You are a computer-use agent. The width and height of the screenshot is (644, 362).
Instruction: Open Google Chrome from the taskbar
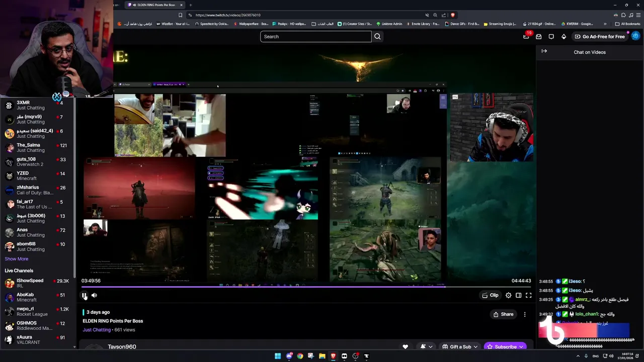tap(300, 356)
